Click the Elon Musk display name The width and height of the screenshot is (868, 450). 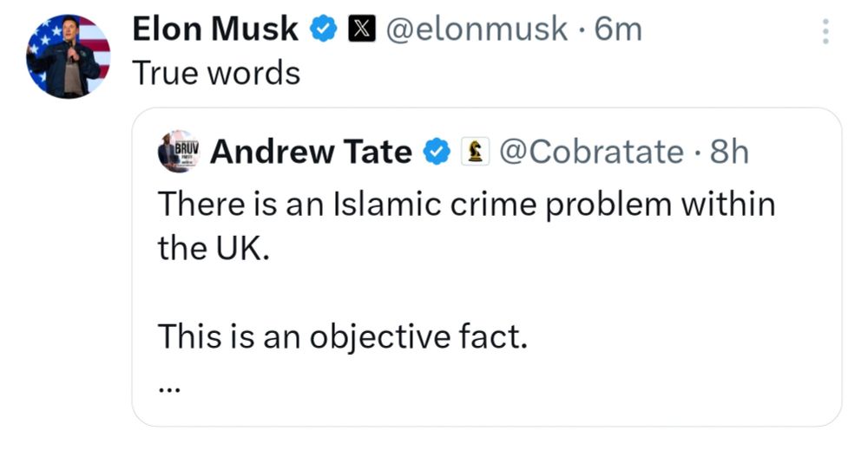click(214, 29)
